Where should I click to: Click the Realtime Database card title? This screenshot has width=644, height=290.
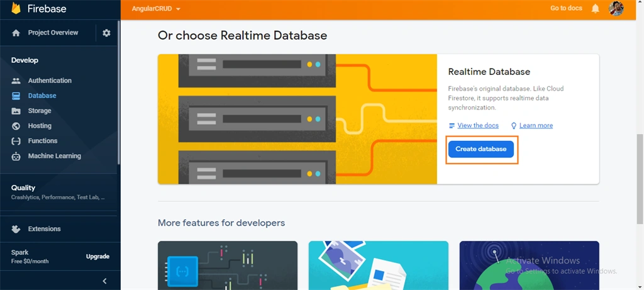[489, 72]
